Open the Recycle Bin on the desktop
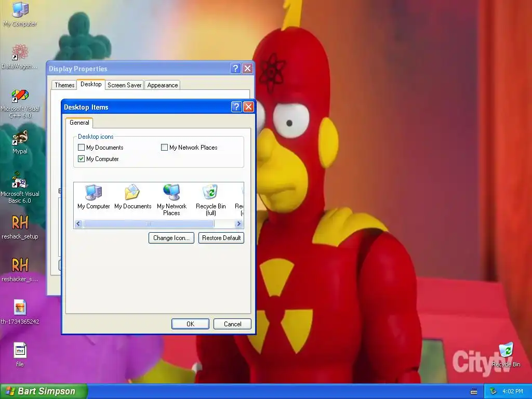This screenshot has height=399, width=532. point(506,354)
